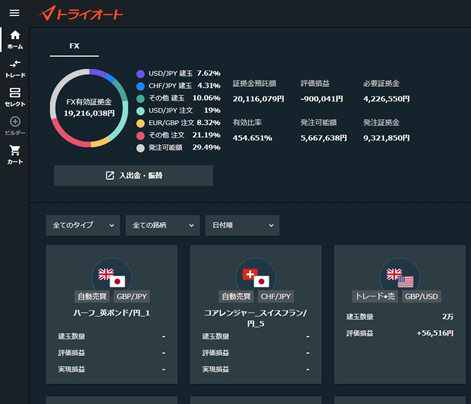
Task: Click EUR/GBP 注文 yellow legend dot
Action: click(x=141, y=123)
